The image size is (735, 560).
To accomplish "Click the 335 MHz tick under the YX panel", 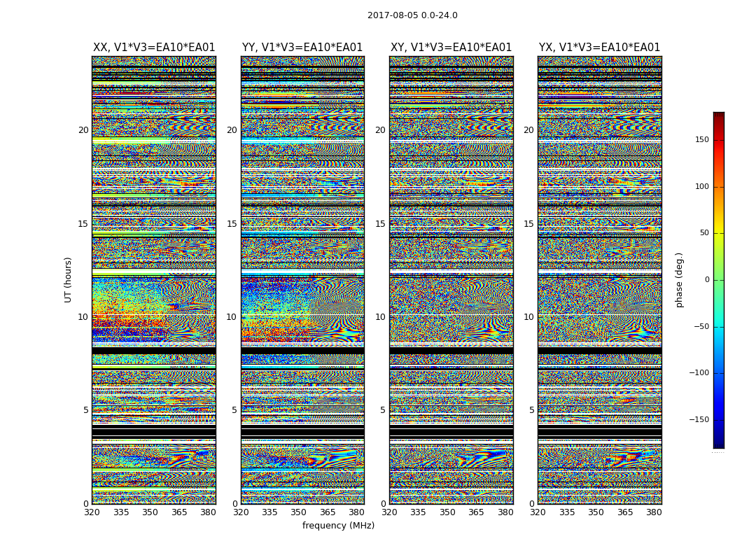I will click(567, 512).
